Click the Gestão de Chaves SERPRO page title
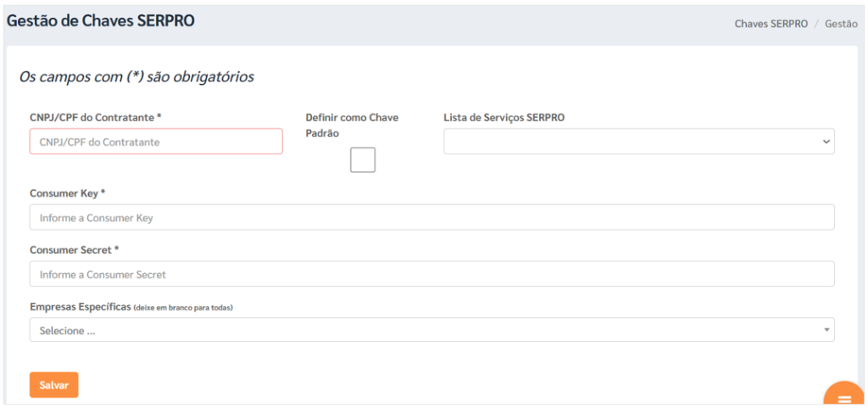 point(100,20)
